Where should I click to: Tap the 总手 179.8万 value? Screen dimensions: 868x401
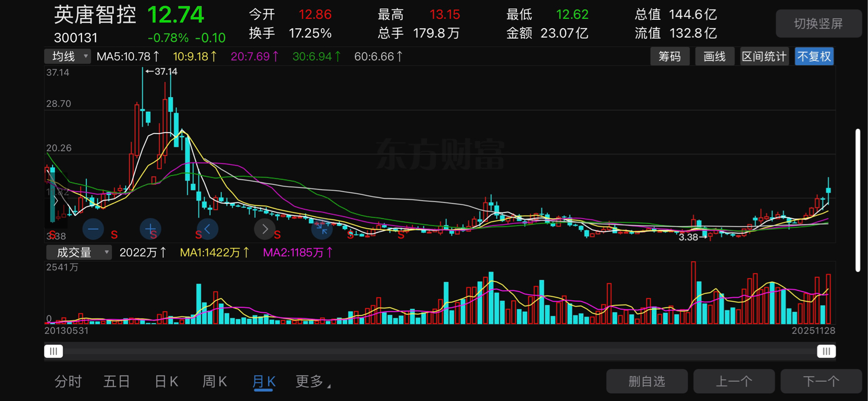(436, 33)
